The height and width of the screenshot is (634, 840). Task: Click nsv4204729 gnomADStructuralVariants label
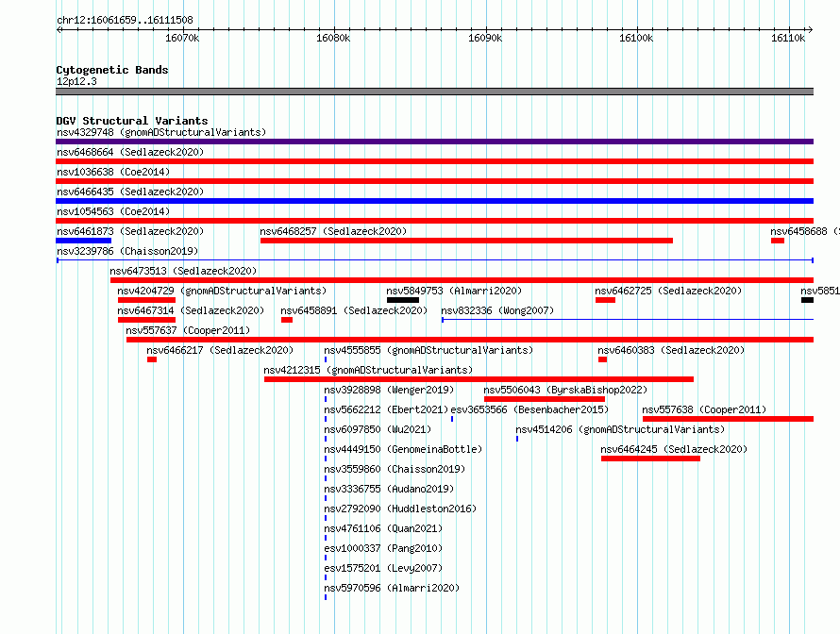(222, 291)
